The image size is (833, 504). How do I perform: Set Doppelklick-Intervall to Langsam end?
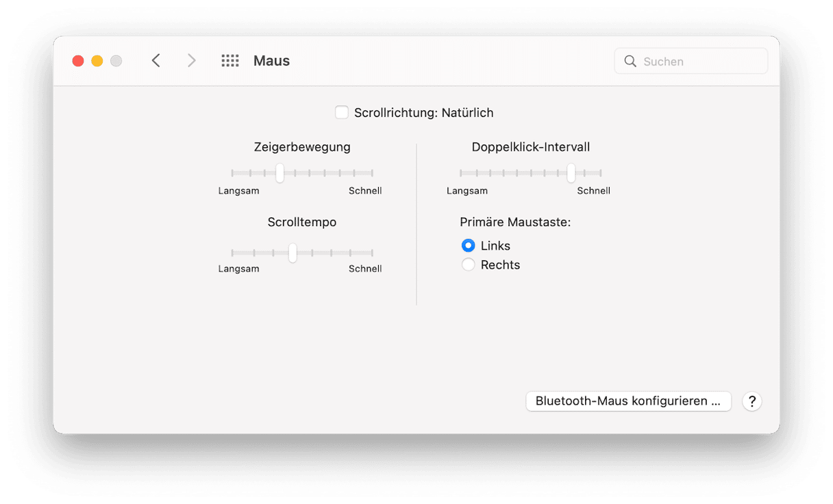coord(461,173)
